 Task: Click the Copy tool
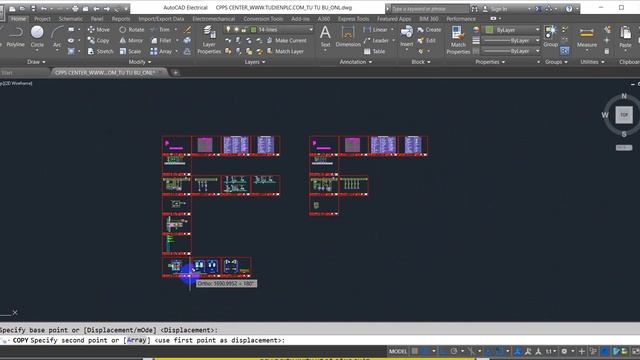[98, 40]
